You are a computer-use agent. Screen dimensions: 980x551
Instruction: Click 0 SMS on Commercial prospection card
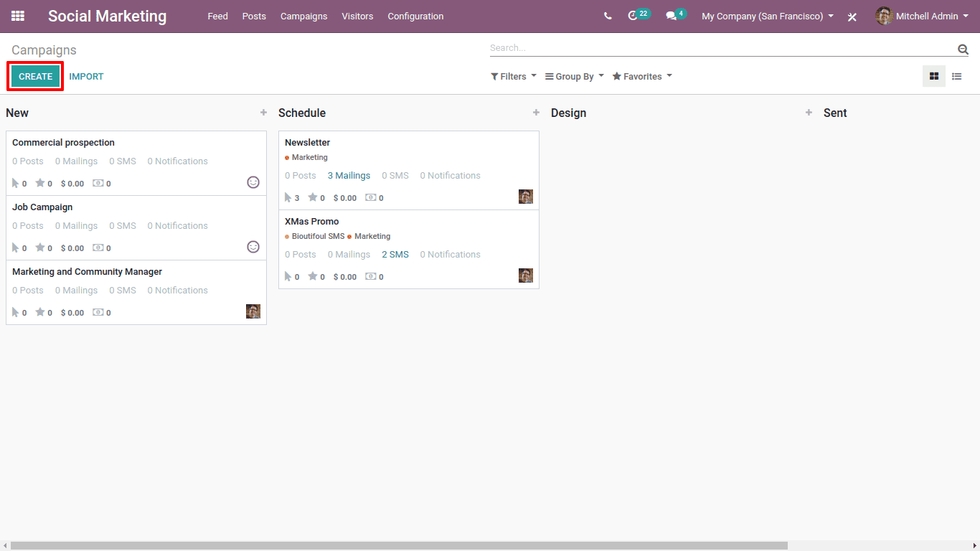click(x=123, y=161)
